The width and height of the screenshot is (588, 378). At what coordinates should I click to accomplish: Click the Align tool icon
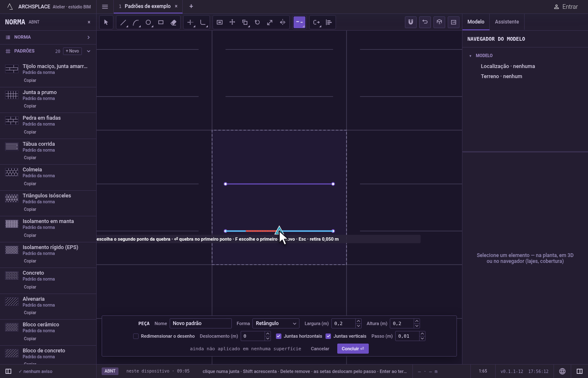click(x=329, y=22)
